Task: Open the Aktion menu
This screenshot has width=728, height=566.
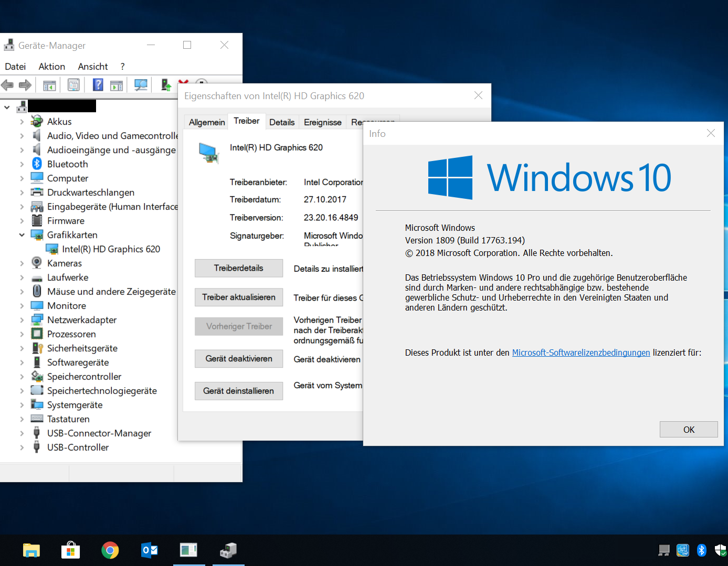Action: tap(52, 67)
